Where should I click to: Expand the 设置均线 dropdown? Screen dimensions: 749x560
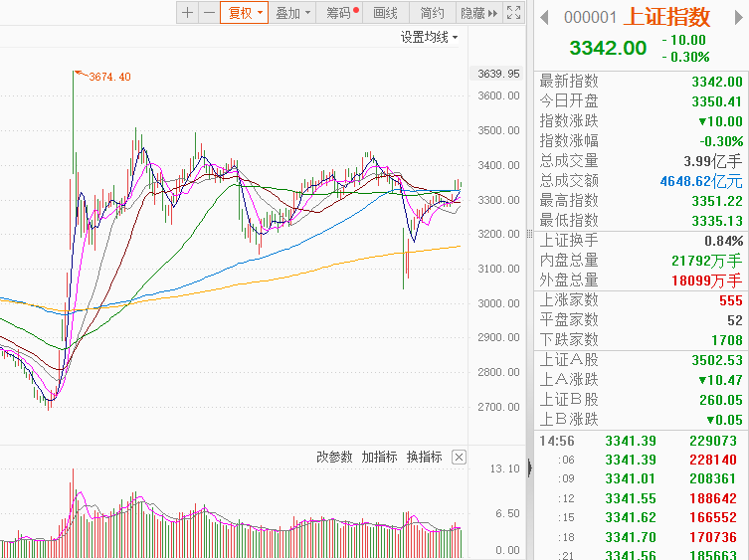430,37
